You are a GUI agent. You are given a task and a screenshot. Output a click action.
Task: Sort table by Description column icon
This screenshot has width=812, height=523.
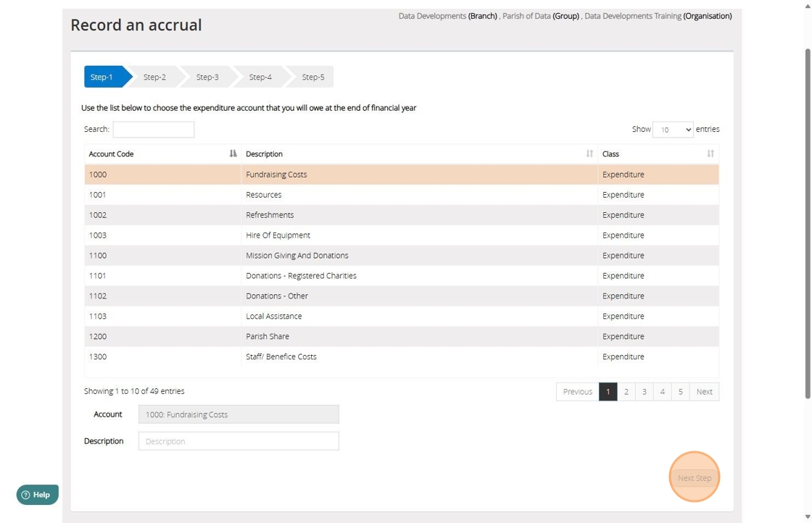(589, 154)
